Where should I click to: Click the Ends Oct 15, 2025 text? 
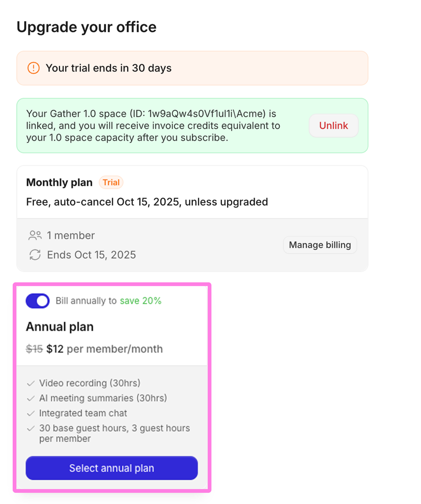91,255
